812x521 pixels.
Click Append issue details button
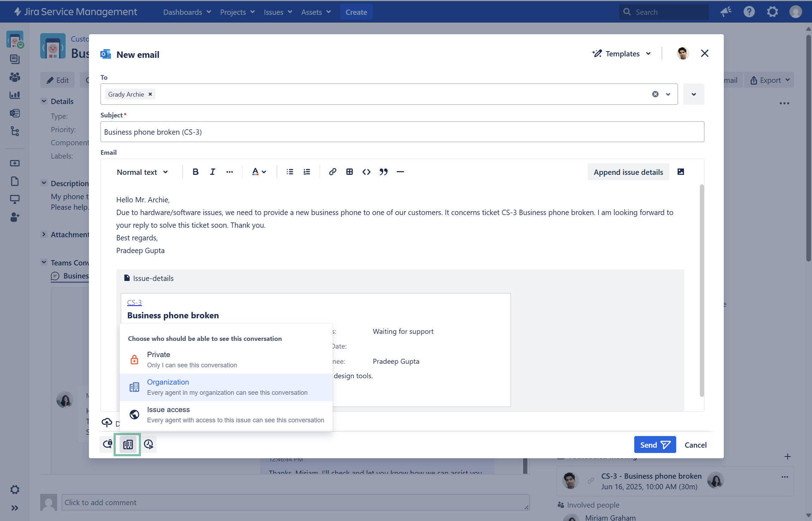pos(628,172)
